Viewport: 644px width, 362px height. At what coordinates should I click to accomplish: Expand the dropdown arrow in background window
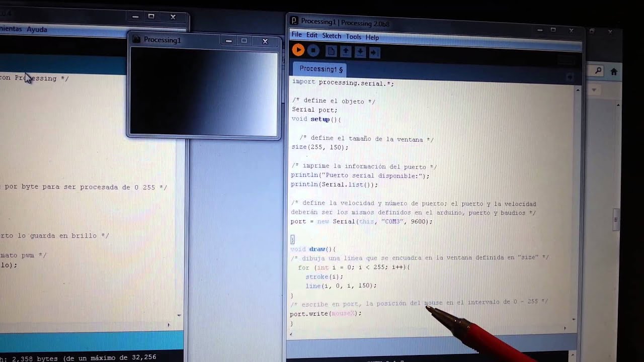(x=594, y=90)
